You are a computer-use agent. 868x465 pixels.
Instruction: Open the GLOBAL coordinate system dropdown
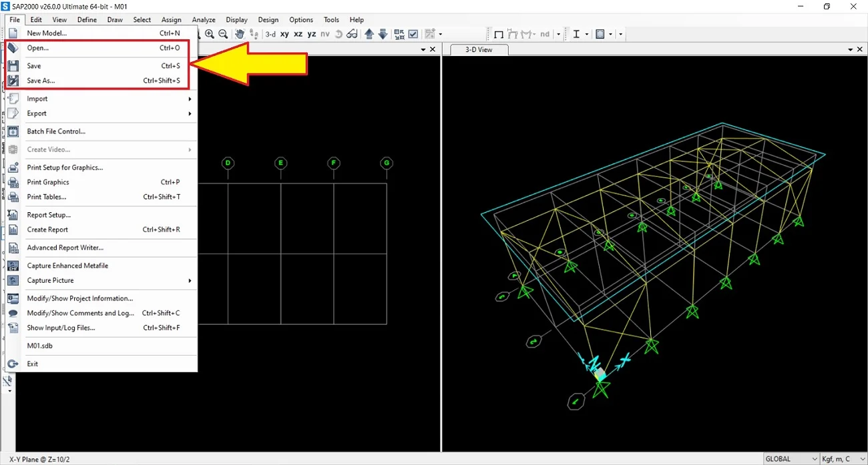coord(791,459)
